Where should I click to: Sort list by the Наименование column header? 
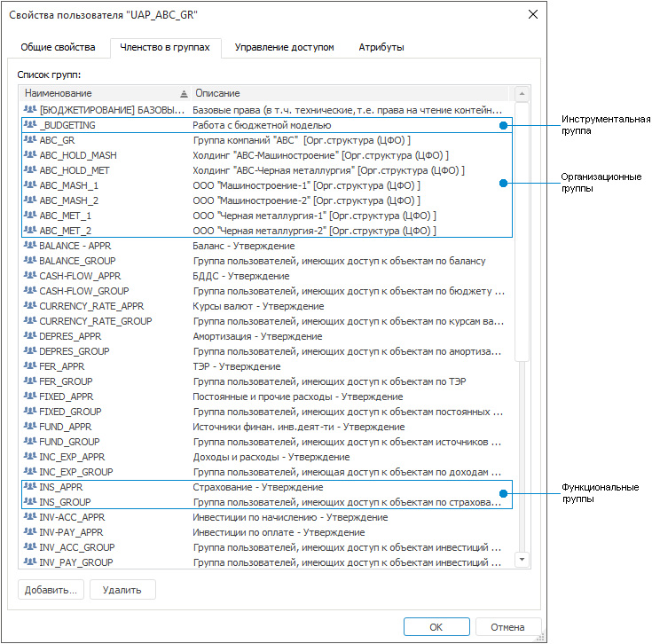(98, 93)
